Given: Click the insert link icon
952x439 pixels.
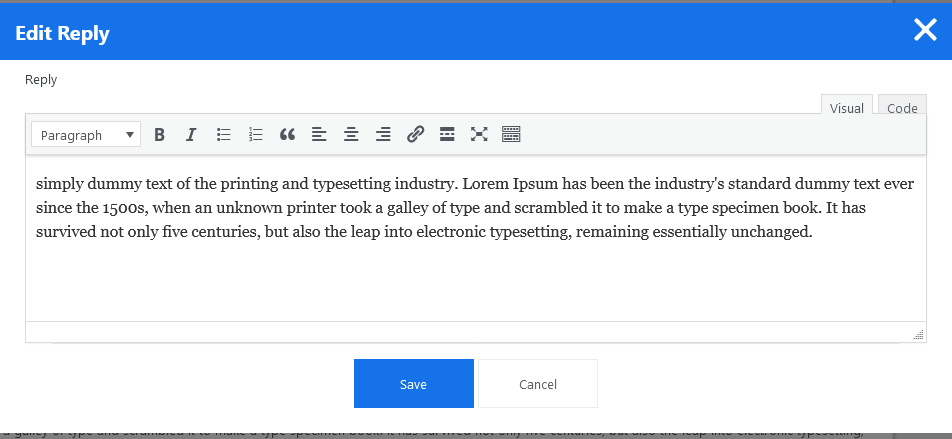Looking at the screenshot, I should [x=415, y=135].
